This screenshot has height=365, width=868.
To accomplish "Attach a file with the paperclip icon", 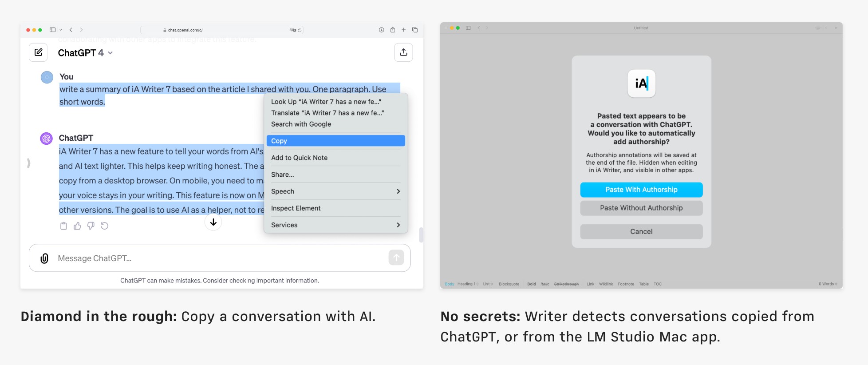I will click(x=44, y=258).
